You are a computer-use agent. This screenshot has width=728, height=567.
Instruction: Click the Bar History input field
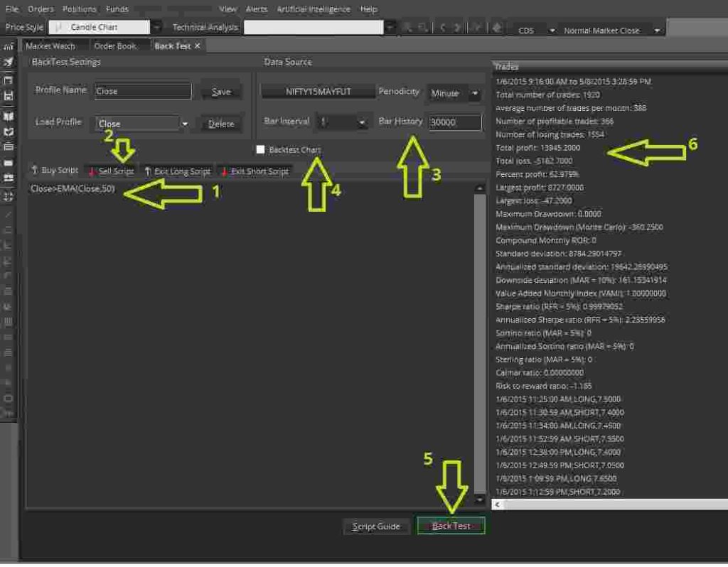tap(455, 122)
